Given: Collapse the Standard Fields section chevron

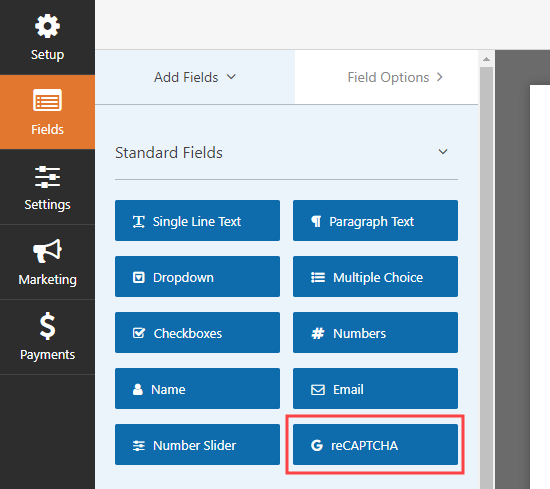Looking at the screenshot, I should (x=443, y=152).
